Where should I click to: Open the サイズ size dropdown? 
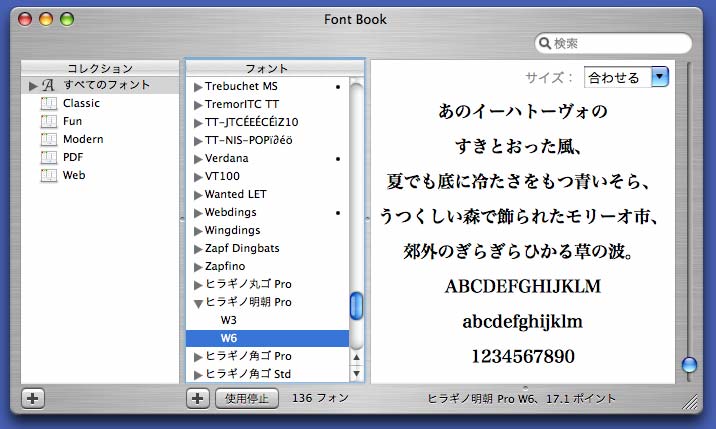pyautogui.click(x=659, y=77)
